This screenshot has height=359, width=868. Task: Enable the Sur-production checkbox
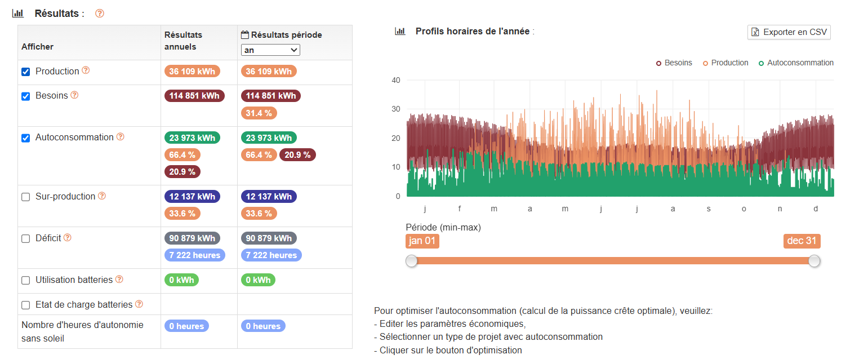click(x=25, y=197)
